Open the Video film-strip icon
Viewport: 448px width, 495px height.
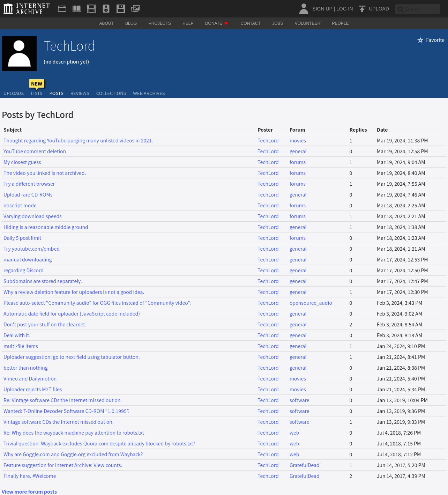[91, 9]
